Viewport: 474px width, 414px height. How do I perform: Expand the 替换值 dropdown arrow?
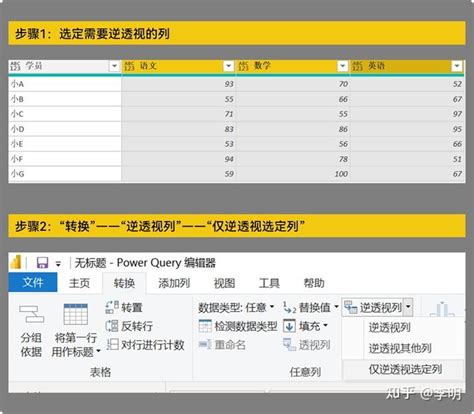pos(336,307)
